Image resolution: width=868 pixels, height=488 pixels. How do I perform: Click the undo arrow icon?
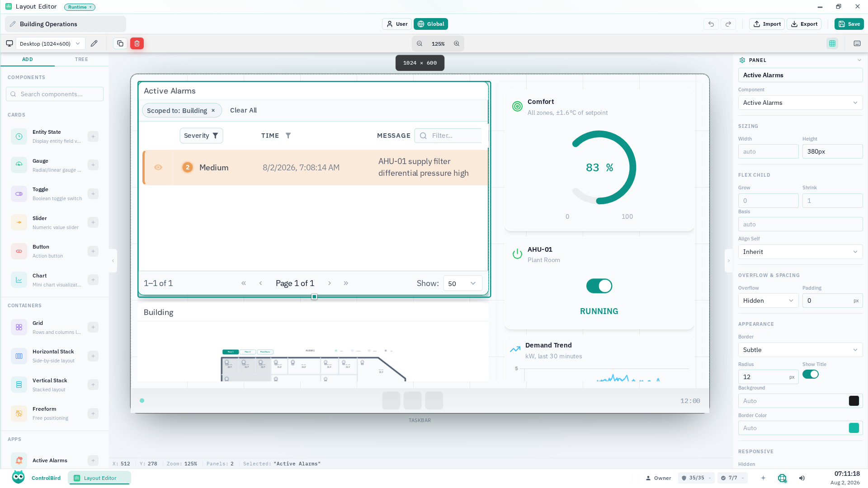coord(711,24)
